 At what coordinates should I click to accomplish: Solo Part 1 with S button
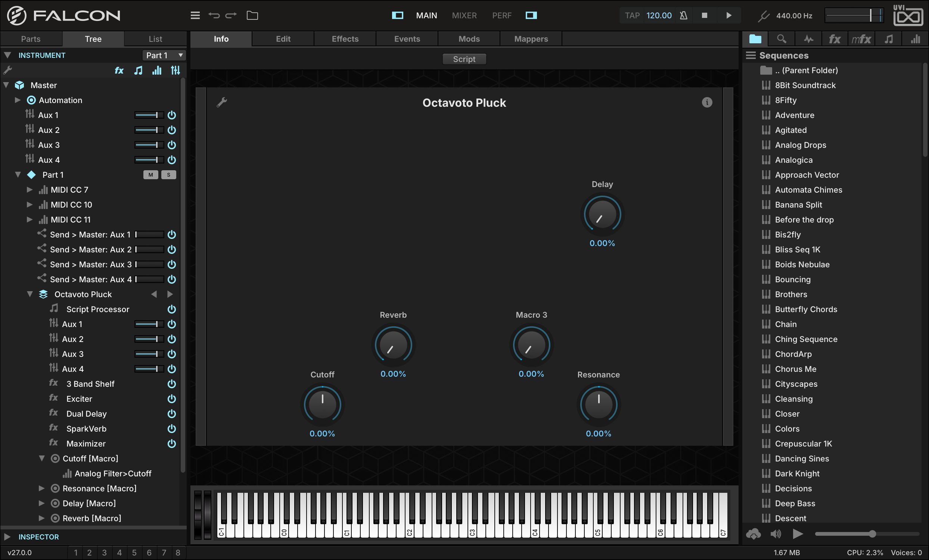coord(168,175)
